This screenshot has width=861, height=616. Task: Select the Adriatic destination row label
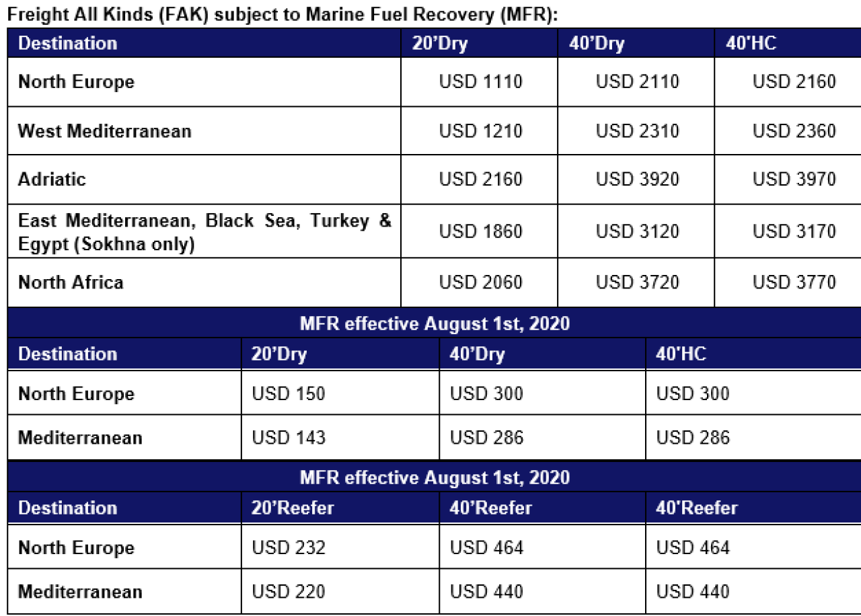pyautogui.click(x=52, y=180)
